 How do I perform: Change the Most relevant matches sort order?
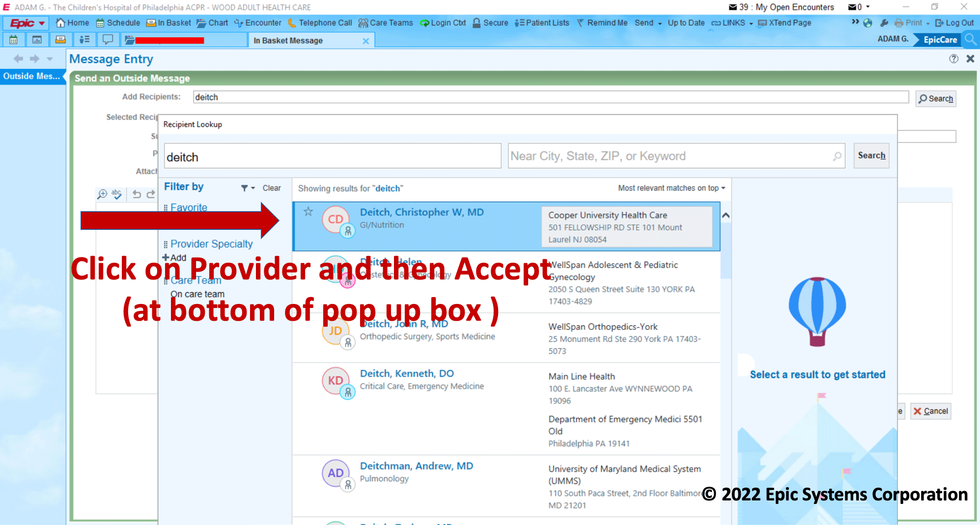[x=672, y=188]
